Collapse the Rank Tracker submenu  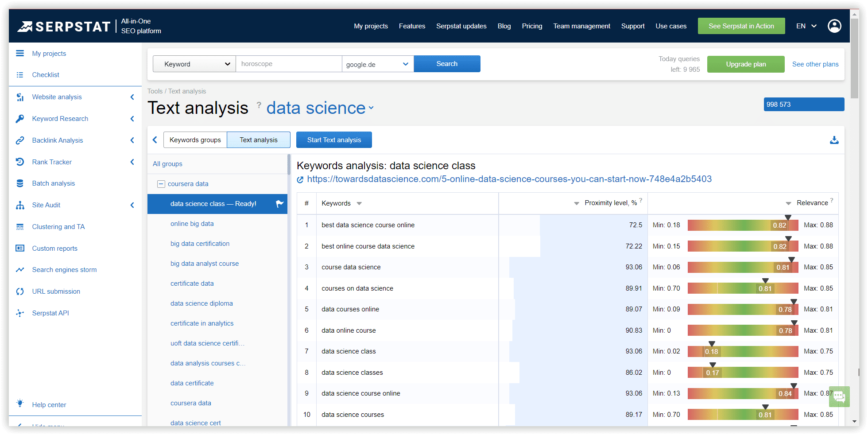(132, 162)
